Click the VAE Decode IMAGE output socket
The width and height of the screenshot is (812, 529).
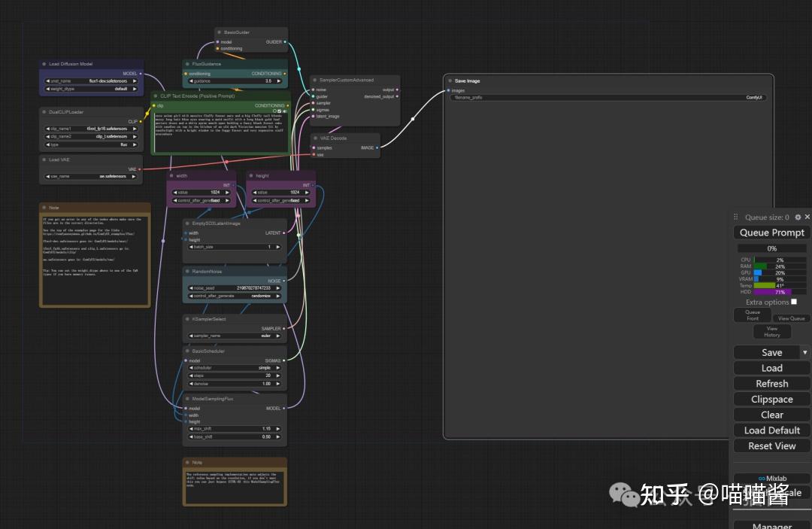378,147
